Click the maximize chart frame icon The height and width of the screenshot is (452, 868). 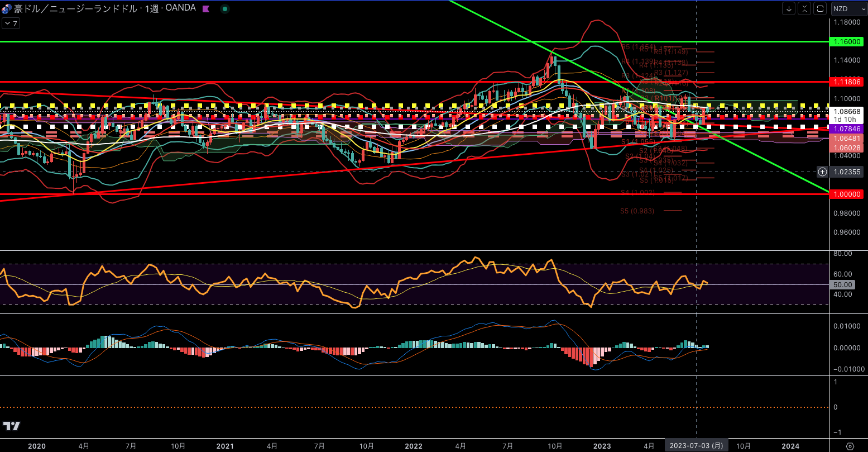coord(820,8)
